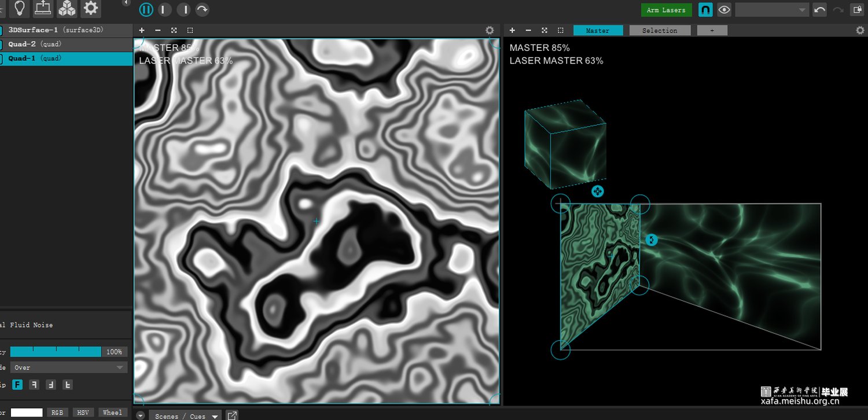The image size is (868, 420).
Task: Select the normal F flip option
Action: pyautogui.click(x=17, y=385)
